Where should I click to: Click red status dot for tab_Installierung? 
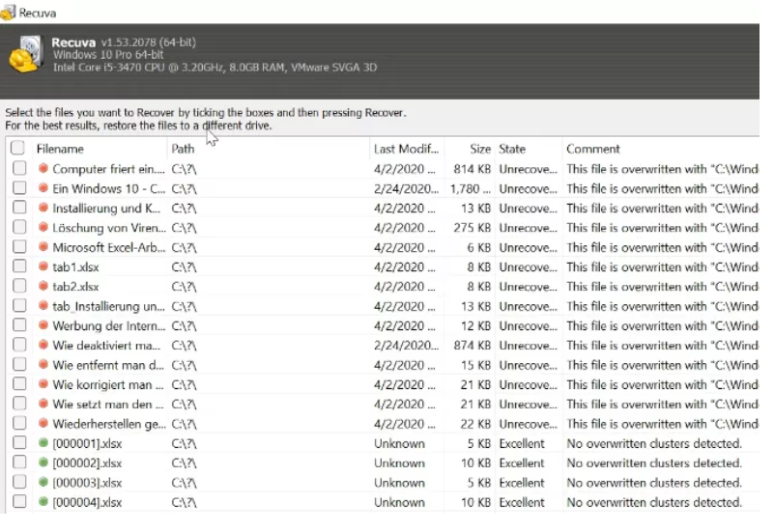click(43, 306)
